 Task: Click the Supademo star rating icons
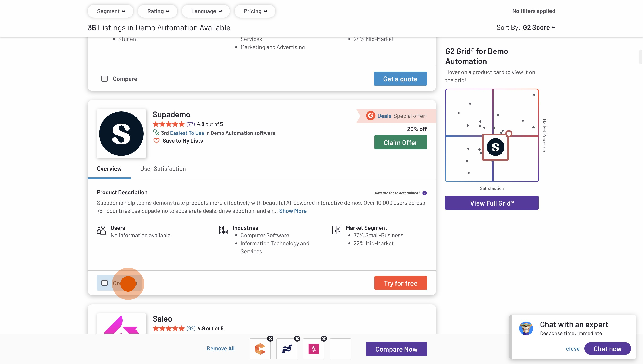[168, 124]
